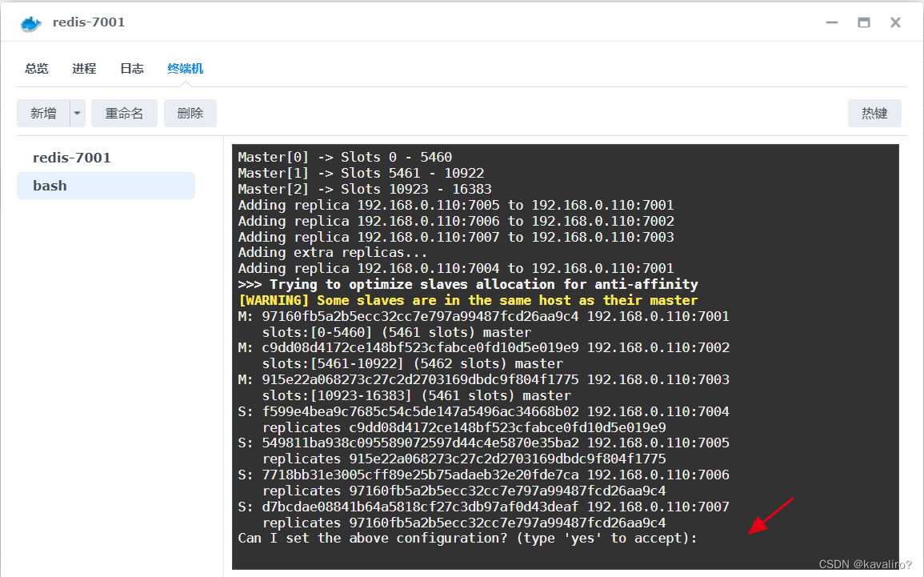The height and width of the screenshot is (577, 924).
Task: Click the 'Master[2] -> Slots 10923 - 16383' line
Action: [x=364, y=189]
